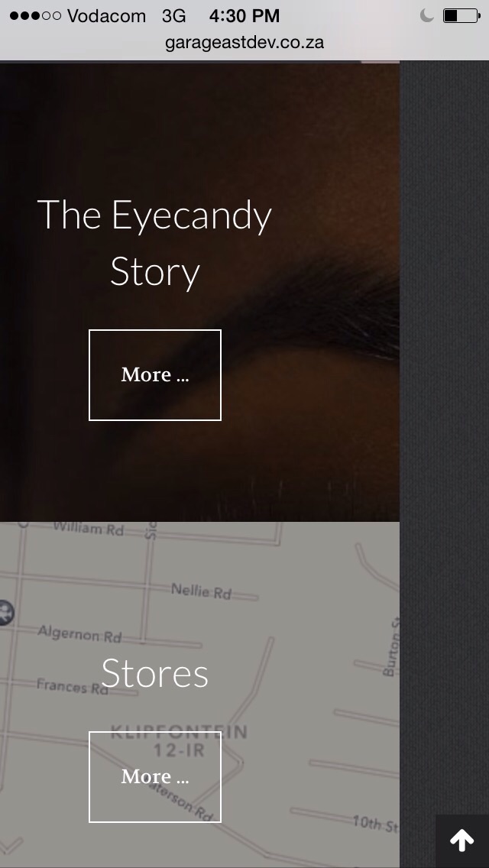
Task: Tap the 4:30 PM clock
Action: tap(244, 16)
